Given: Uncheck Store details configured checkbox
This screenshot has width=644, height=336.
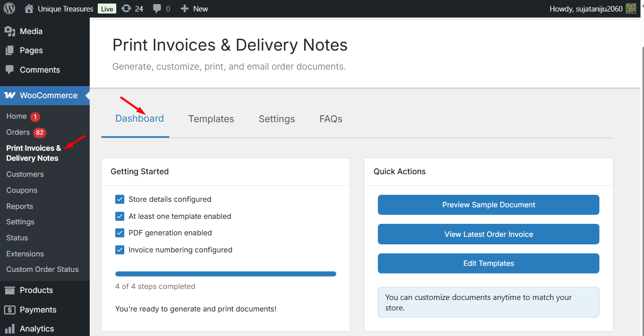Looking at the screenshot, I should (120, 199).
